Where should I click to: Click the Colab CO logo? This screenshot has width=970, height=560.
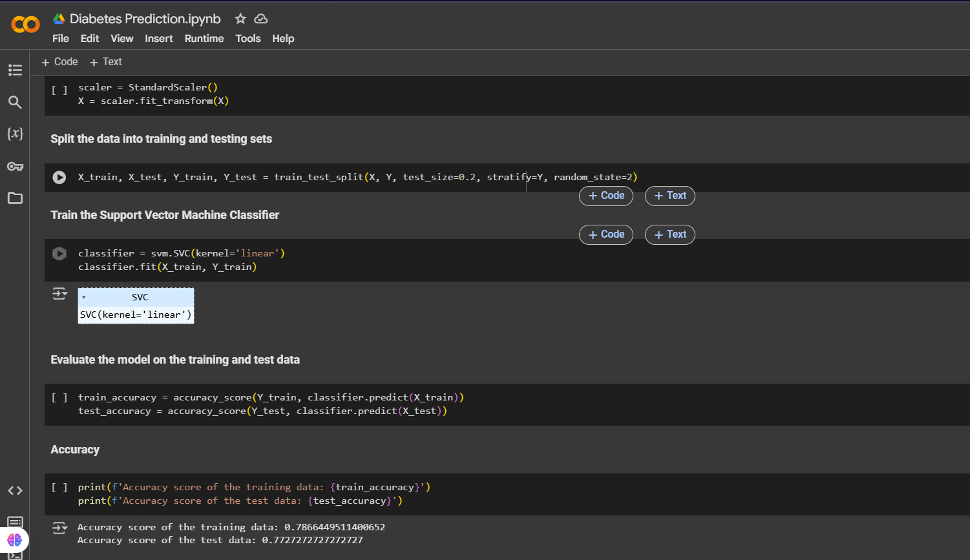pyautogui.click(x=25, y=25)
